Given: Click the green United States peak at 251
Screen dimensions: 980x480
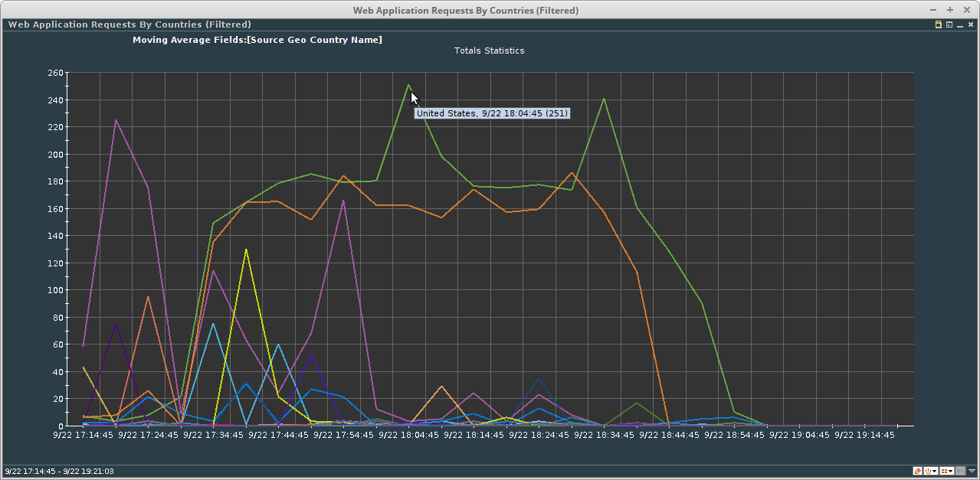Looking at the screenshot, I should [x=408, y=85].
